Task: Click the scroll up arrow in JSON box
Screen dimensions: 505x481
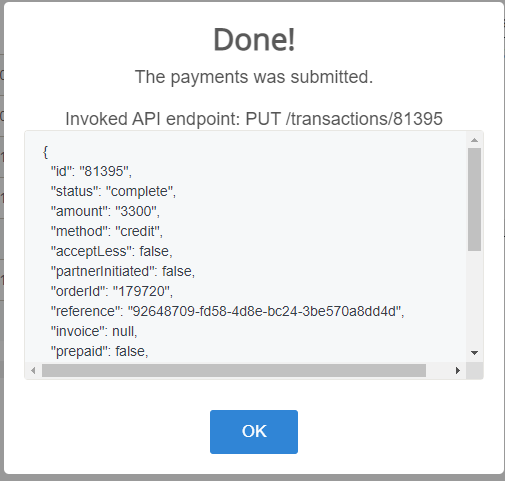Action: pos(475,140)
